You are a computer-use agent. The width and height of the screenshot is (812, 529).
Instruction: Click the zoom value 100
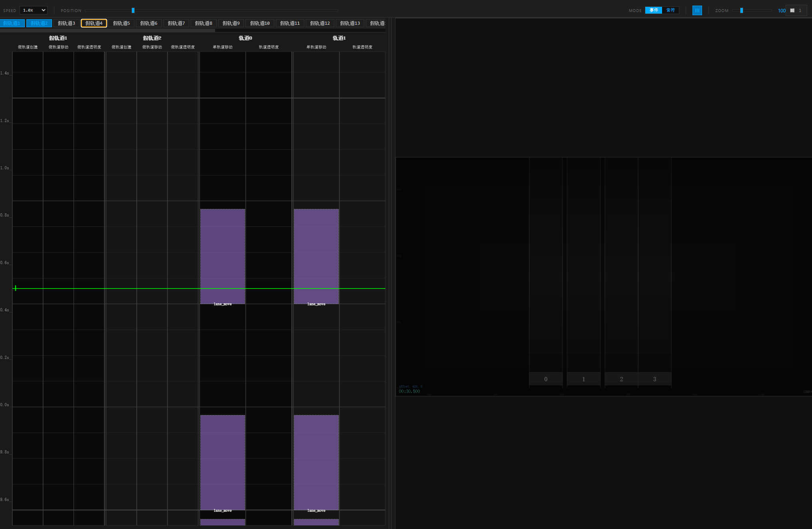tap(782, 11)
